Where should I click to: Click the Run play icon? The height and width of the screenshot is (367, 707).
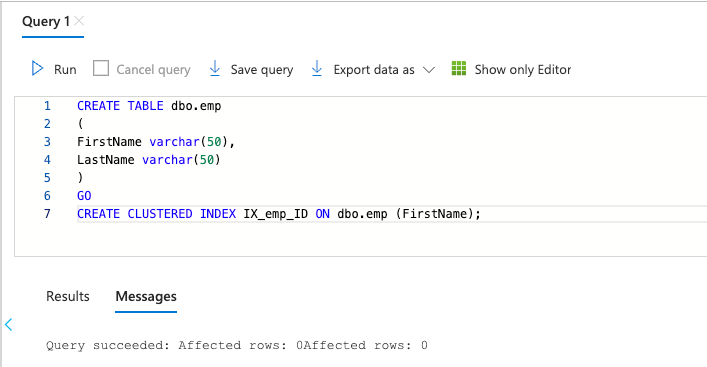pos(37,69)
